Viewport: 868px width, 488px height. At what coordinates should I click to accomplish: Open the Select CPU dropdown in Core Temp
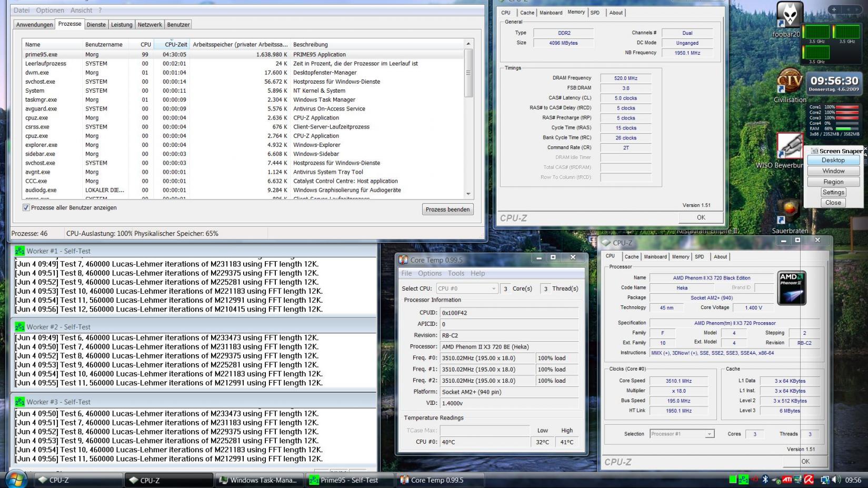point(466,288)
